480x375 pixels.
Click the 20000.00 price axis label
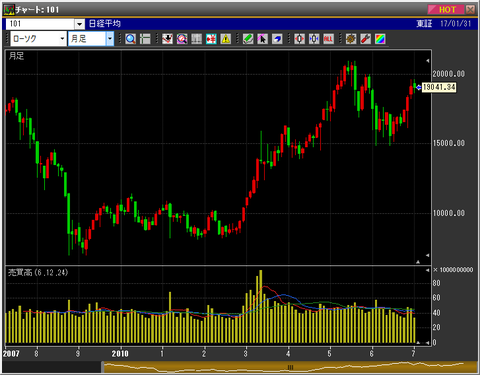point(448,74)
